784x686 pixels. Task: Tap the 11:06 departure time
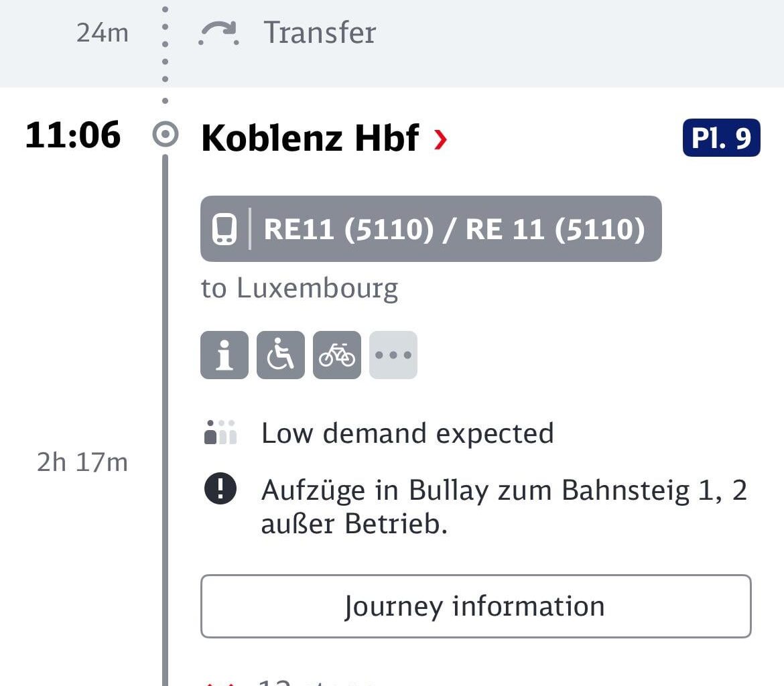coord(72,135)
